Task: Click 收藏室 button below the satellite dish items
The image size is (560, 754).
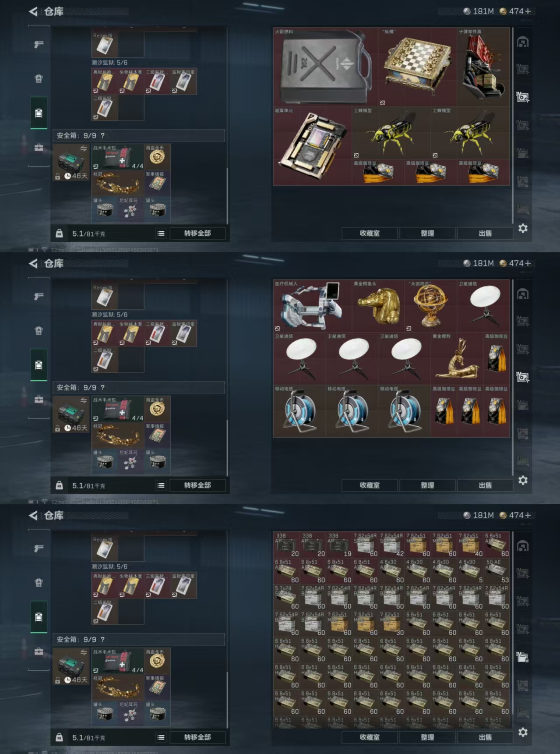Action: coord(370,485)
